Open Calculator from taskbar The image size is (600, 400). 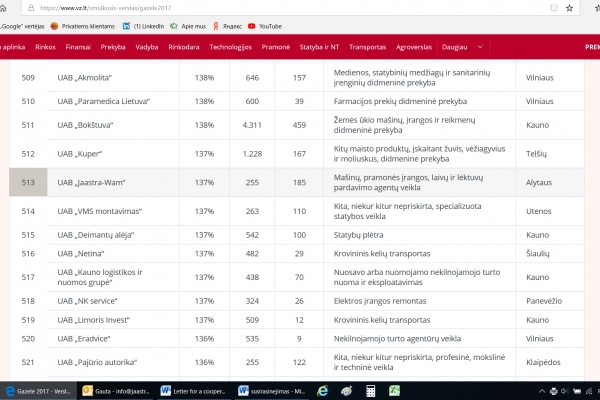click(370, 391)
